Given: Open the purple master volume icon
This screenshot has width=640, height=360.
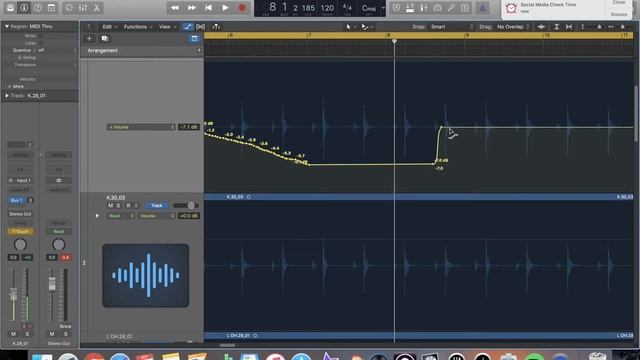Looking at the screenshot, I should coord(482,8).
